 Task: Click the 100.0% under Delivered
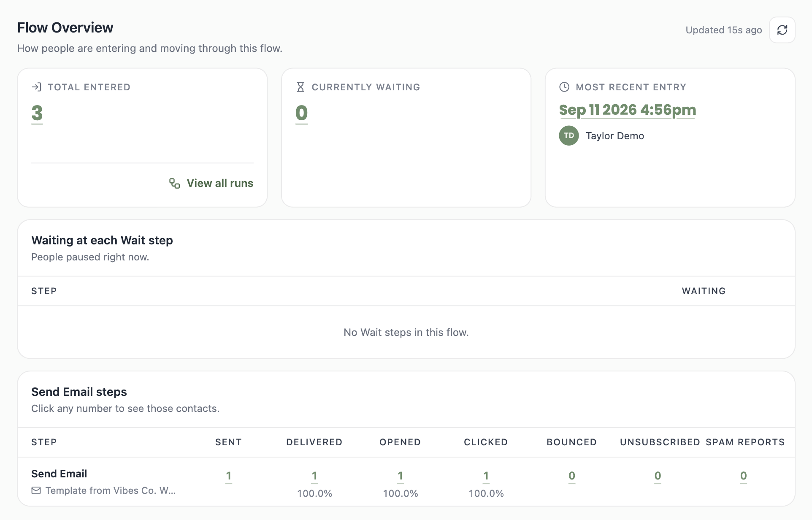point(315,493)
